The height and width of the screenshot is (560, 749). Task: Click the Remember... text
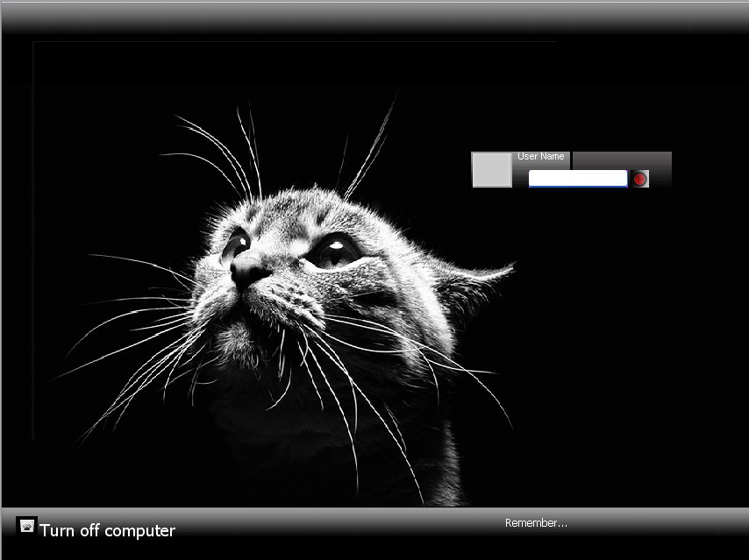pos(536,523)
